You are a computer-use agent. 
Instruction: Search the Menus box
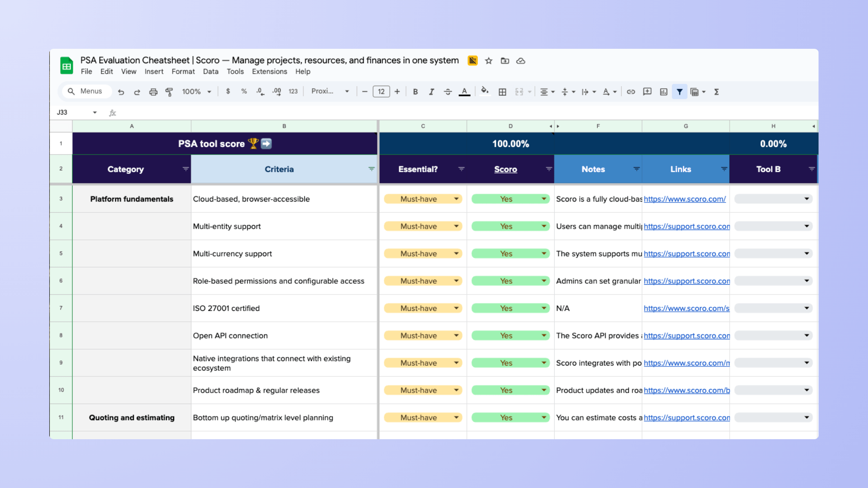[x=87, y=91]
